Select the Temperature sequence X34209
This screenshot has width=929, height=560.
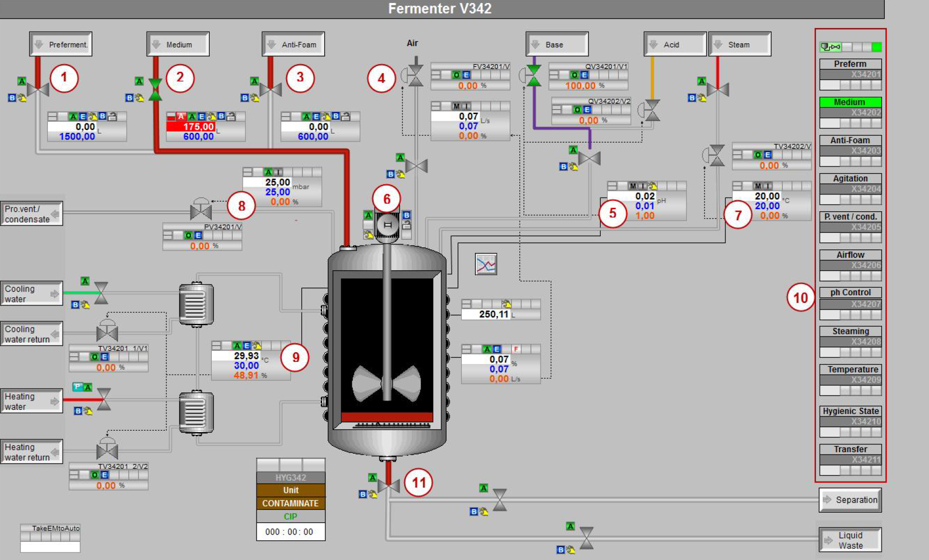pos(850,380)
